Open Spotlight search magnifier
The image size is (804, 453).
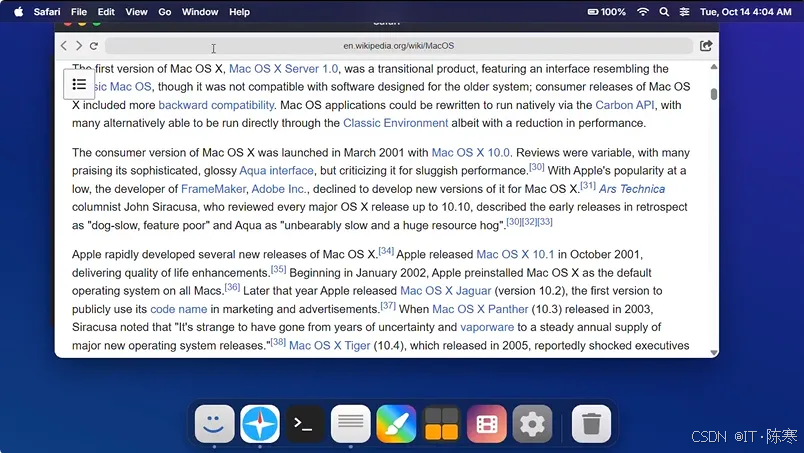tap(664, 12)
